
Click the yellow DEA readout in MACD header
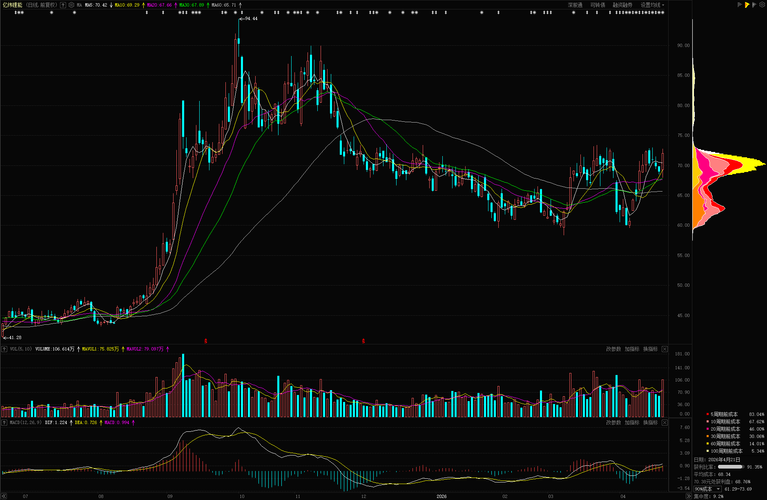click(86, 422)
